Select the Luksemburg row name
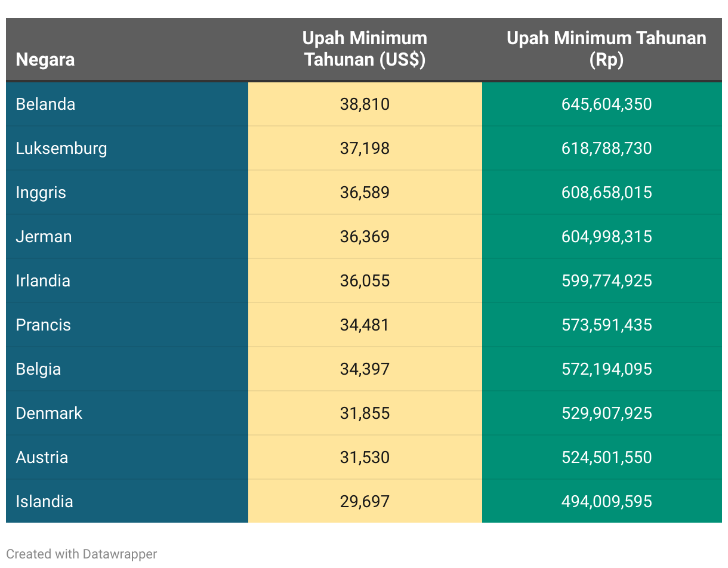The width and height of the screenshot is (728, 568). pos(61,149)
